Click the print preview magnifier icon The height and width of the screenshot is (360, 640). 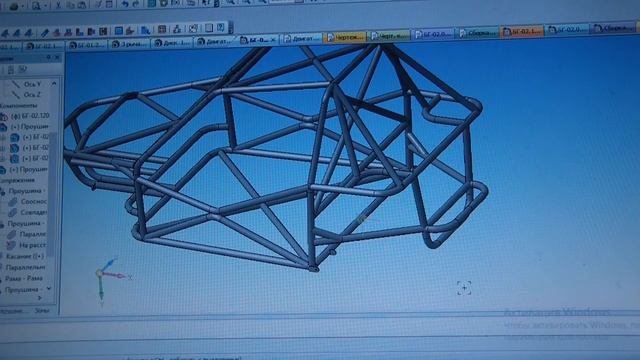click(36, 5)
